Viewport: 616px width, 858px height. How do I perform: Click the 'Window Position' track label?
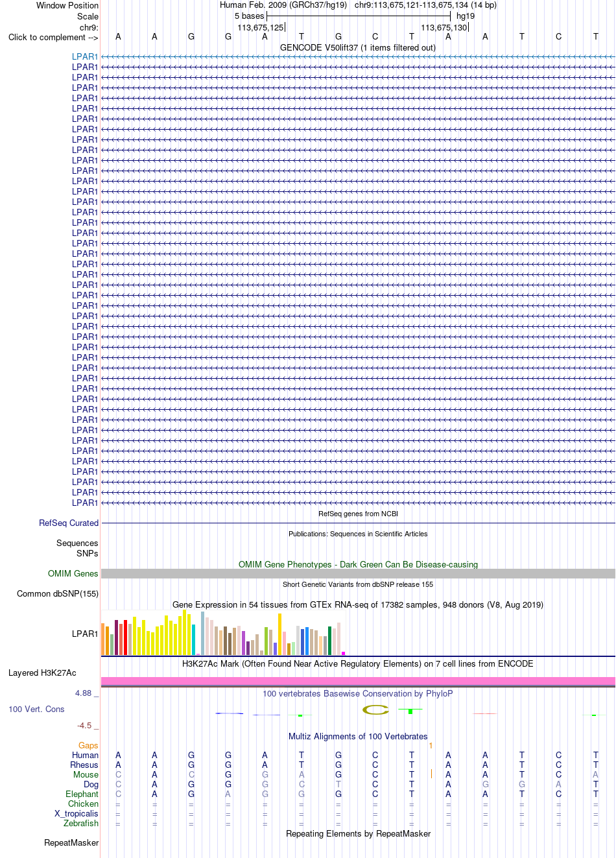(x=67, y=5)
